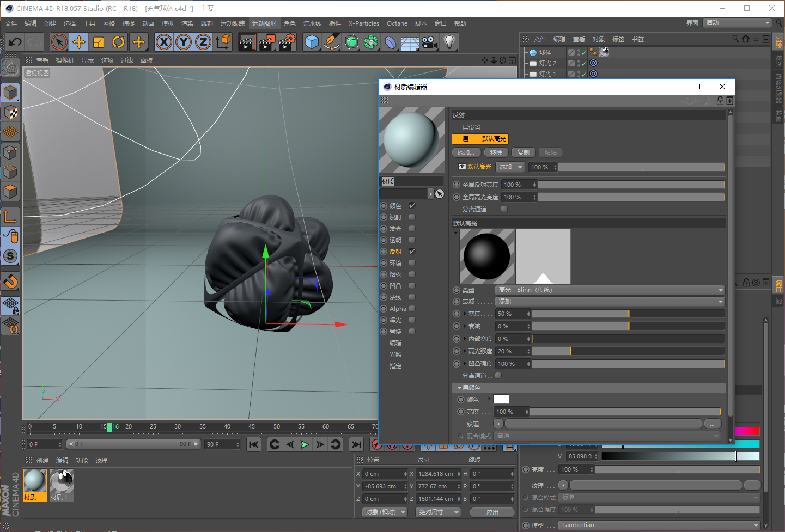Viewport: 785px width, 532px height.
Task: Open the 衰减 添加 dropdown
Action: click(610, 302)
